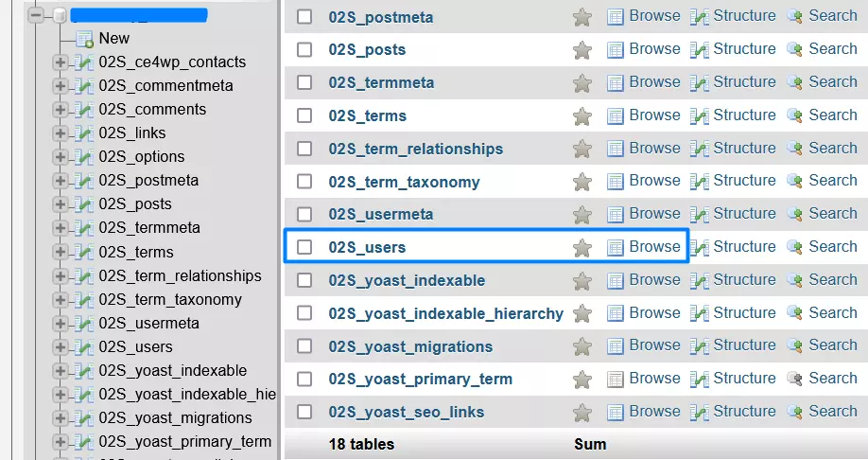
Task: Open the 02S_term_taxonomy table name link
Action: (404, 182)
